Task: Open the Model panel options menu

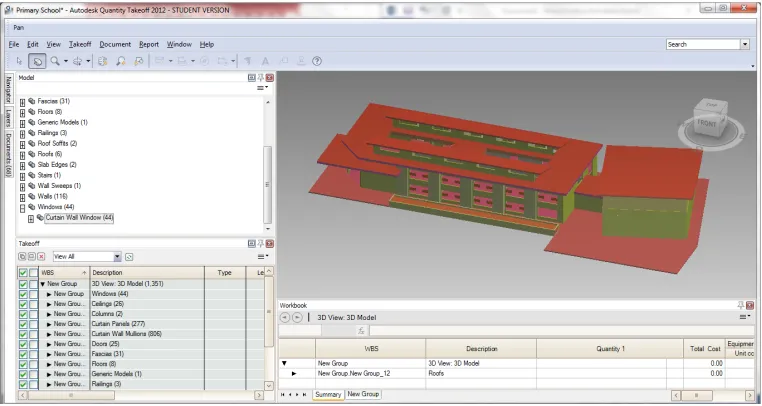Action: (262, 88)
